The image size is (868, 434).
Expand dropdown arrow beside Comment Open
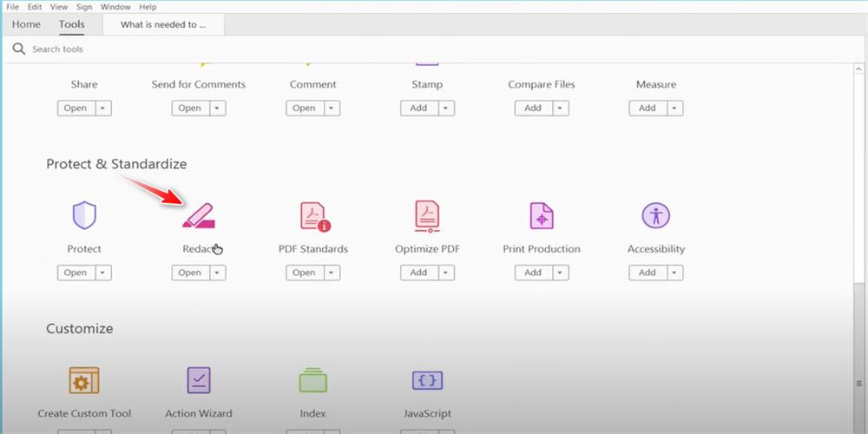click(x=332, y=108)
